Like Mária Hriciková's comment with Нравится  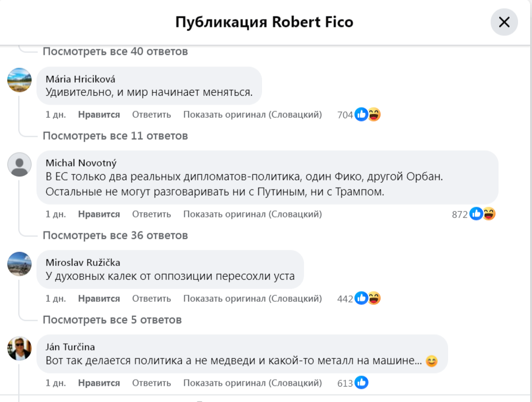click(x=99, y=114)
